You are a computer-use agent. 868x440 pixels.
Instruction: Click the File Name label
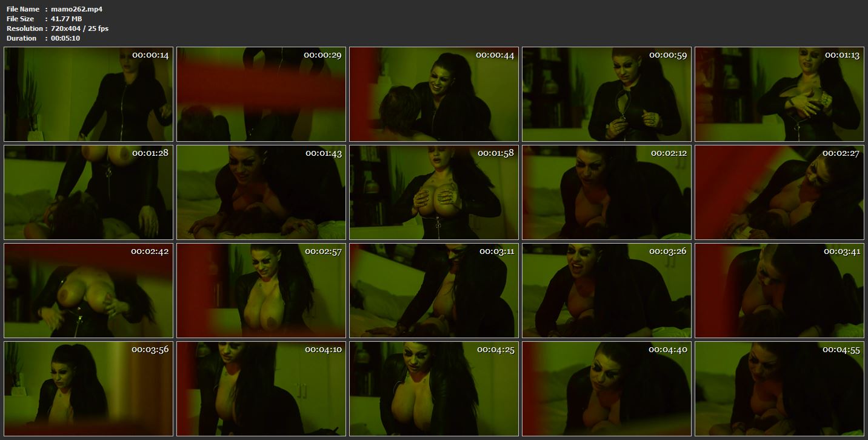(x=23, y=9)
